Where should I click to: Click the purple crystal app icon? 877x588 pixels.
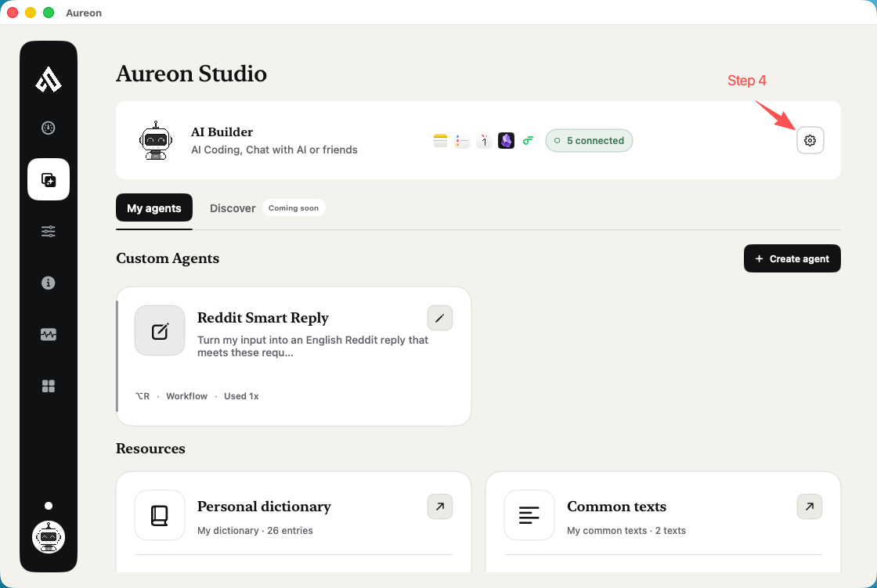click(506, 140)
